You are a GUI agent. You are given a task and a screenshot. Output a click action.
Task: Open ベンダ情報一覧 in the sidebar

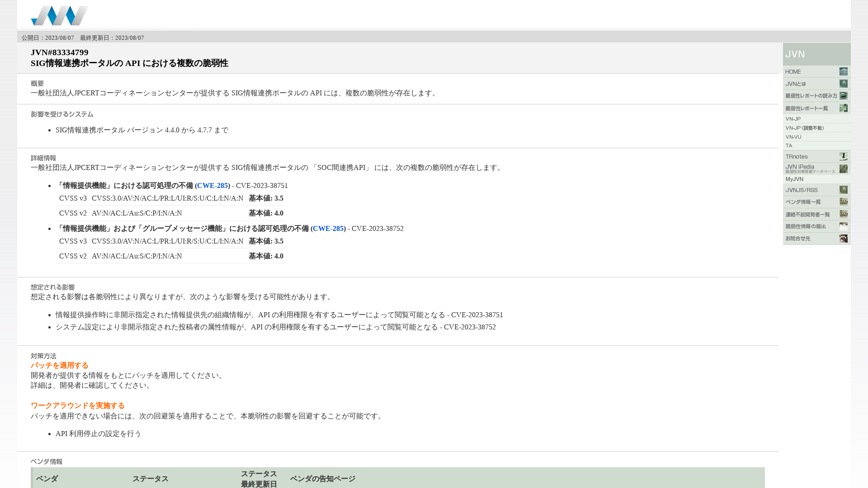tap(816, 202)
